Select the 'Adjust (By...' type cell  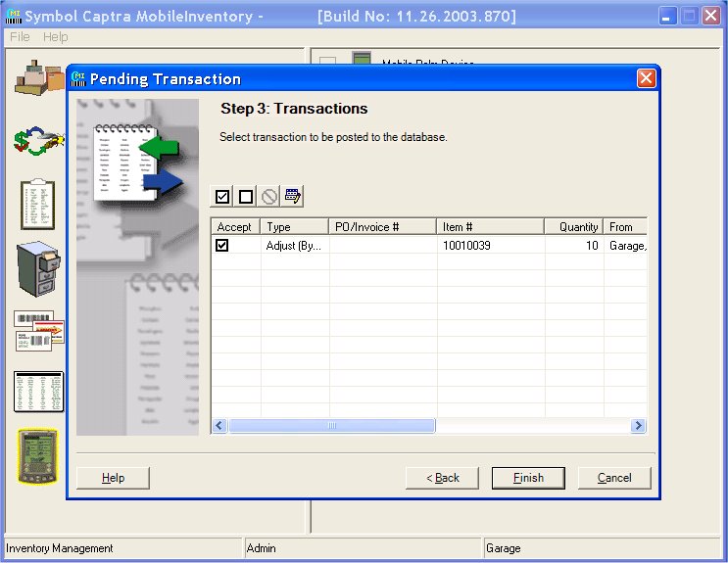294,245
